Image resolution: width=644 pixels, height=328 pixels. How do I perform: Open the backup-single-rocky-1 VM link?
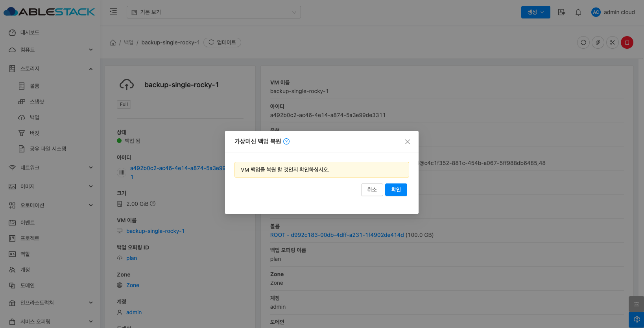(155, 231)
